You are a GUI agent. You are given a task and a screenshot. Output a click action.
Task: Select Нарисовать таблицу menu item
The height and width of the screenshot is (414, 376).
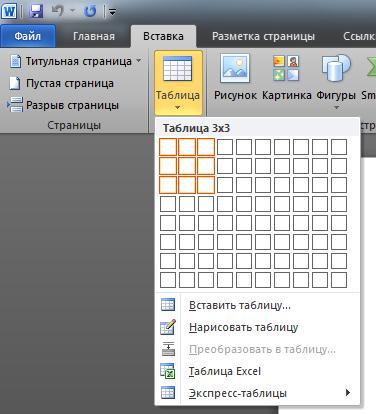click(257, 328)
